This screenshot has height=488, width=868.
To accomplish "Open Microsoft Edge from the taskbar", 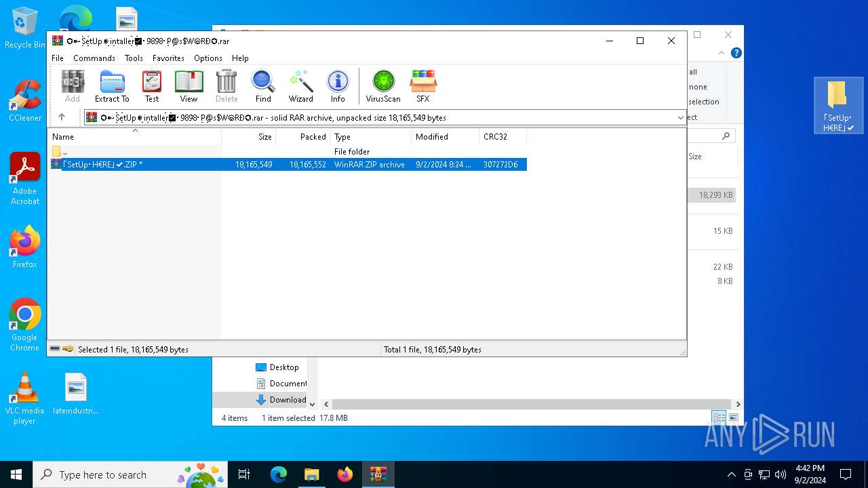I will point(279,474).
